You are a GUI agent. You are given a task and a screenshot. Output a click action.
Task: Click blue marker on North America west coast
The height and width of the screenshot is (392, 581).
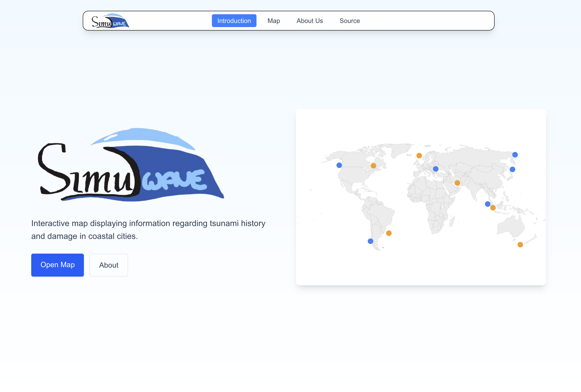point(339,165)
